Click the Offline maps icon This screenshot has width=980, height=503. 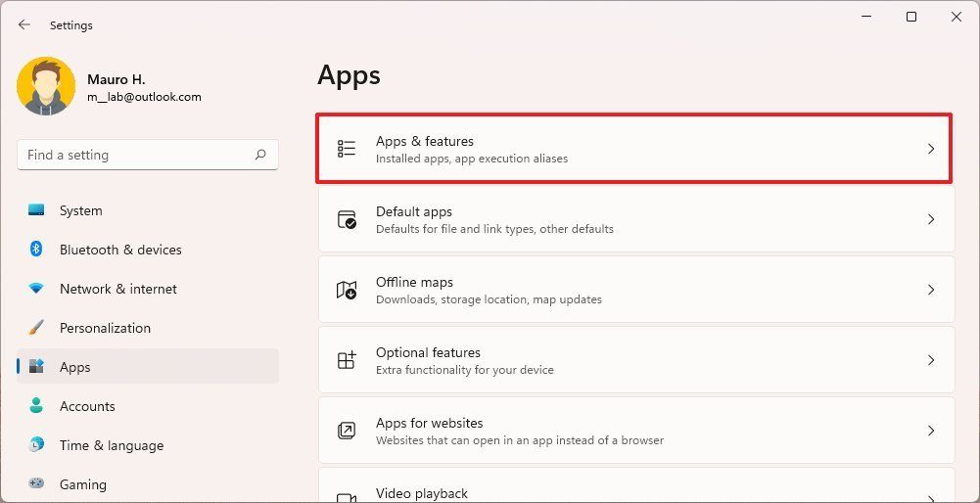[347, 290]
